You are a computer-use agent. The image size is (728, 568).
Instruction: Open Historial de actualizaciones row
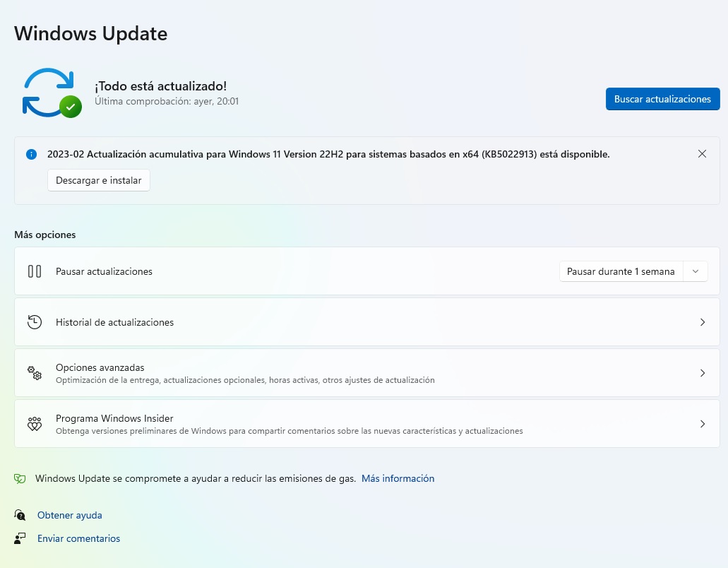366,322
